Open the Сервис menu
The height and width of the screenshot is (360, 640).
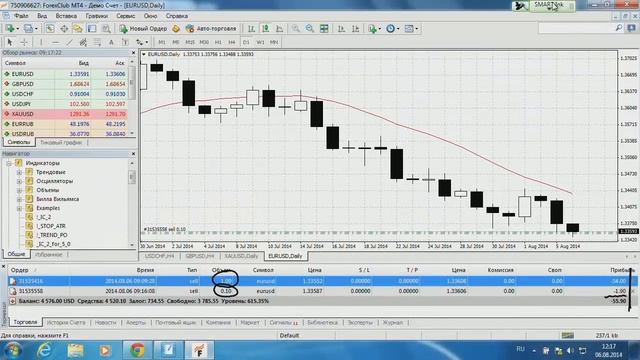click(x=126, y=16)
